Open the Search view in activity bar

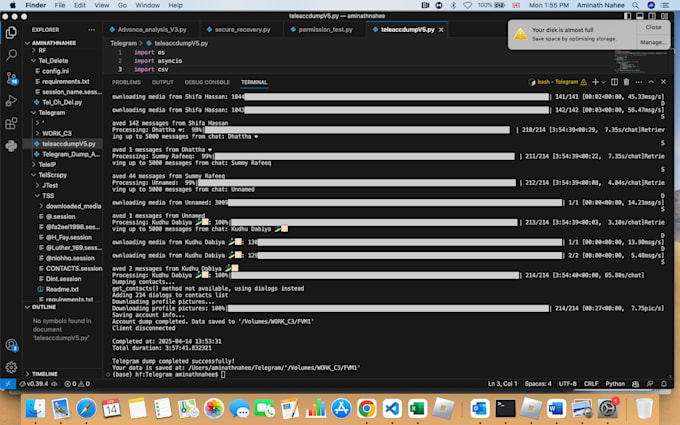(x=11, y=55)
